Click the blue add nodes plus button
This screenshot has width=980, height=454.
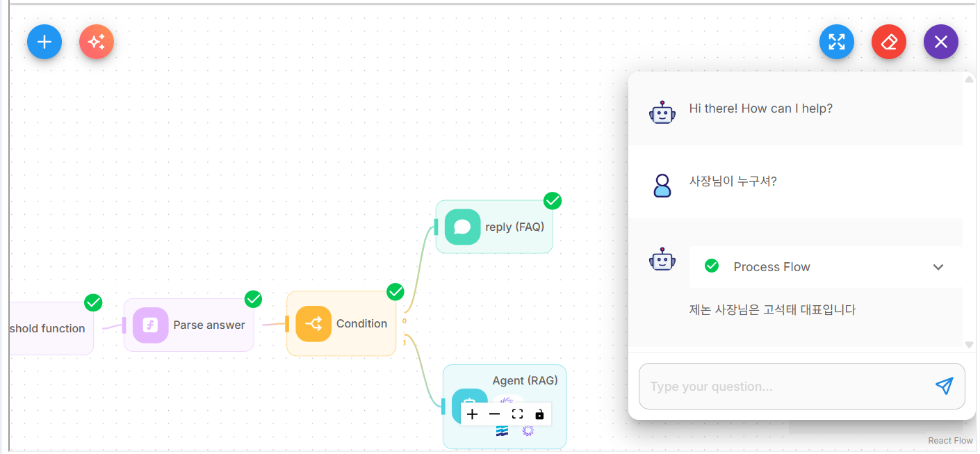[44, 42]
